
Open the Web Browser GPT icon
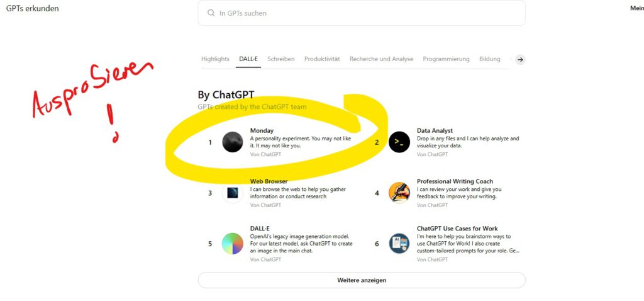(233, 193)
